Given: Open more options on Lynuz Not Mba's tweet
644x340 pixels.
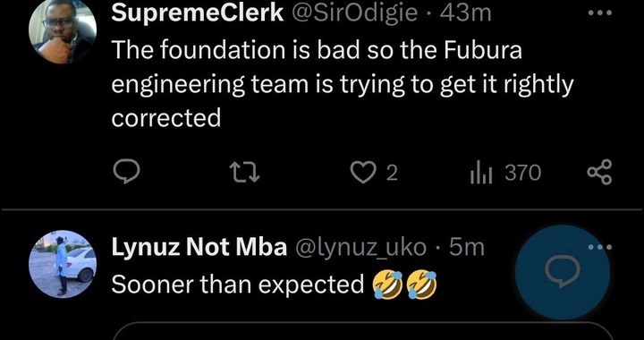Looking at the screenshot, I should point(600,247).
